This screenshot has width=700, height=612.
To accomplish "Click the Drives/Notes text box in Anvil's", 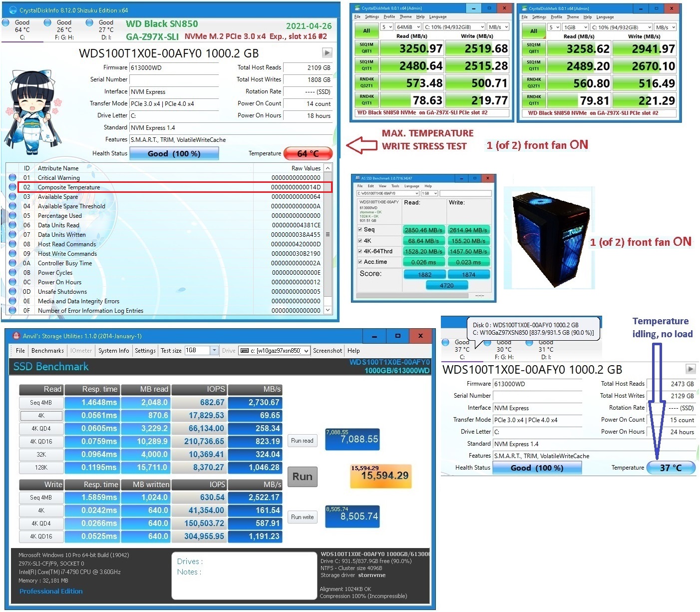I will 244,575.
